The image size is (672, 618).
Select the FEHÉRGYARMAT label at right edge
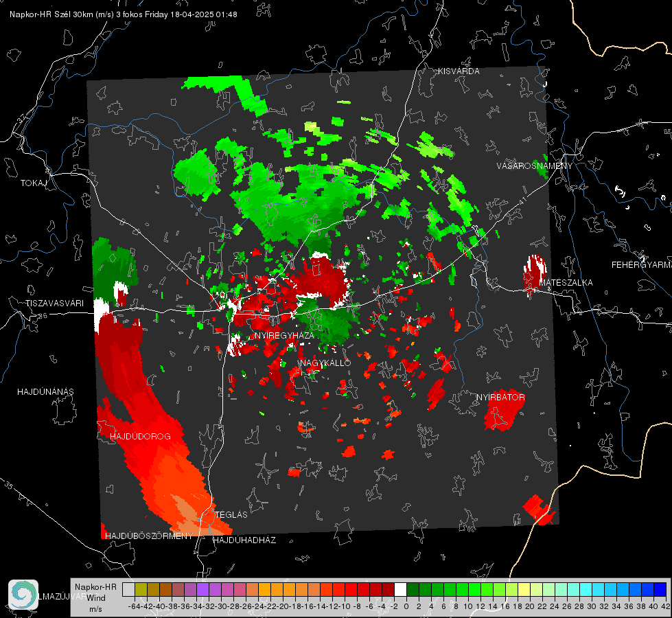642,265
